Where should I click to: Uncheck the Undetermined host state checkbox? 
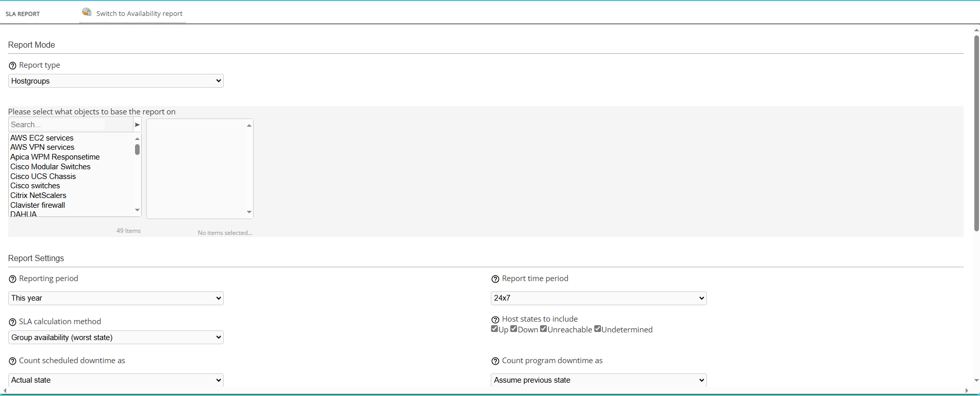coord(598,329)
